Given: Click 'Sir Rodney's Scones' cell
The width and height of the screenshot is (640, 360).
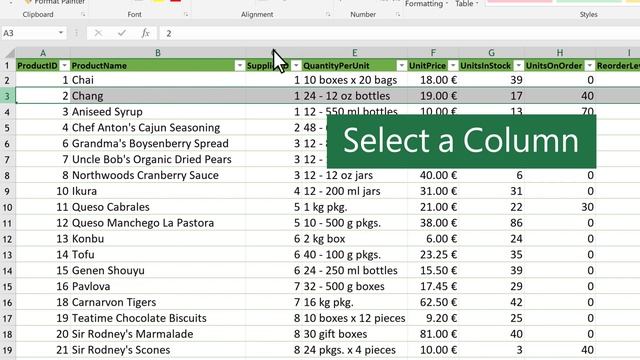Looking at the screenshot, I should tap(158, 350).
